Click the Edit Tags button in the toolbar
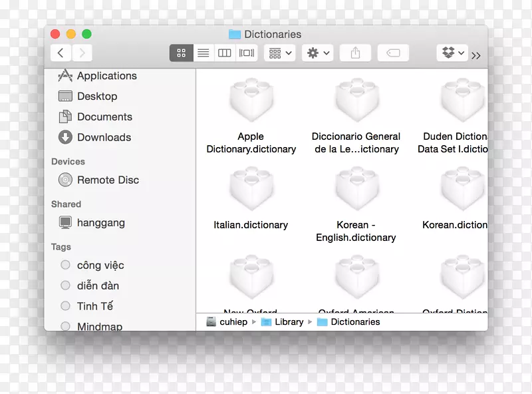 click(394, 53)
